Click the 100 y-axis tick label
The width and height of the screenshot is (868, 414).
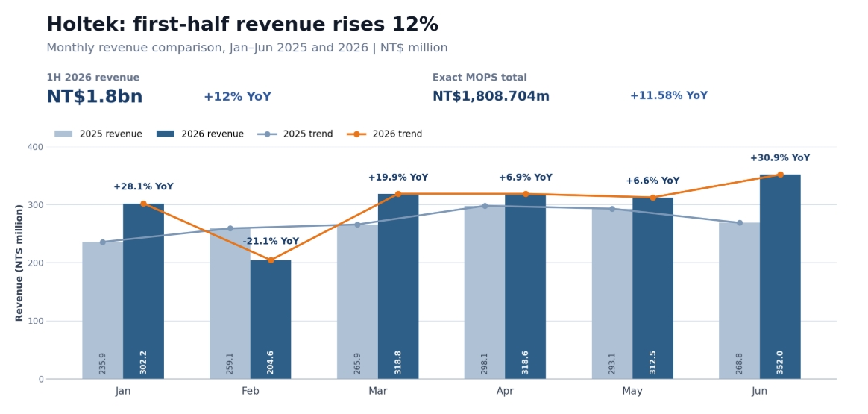pos(36,321)
